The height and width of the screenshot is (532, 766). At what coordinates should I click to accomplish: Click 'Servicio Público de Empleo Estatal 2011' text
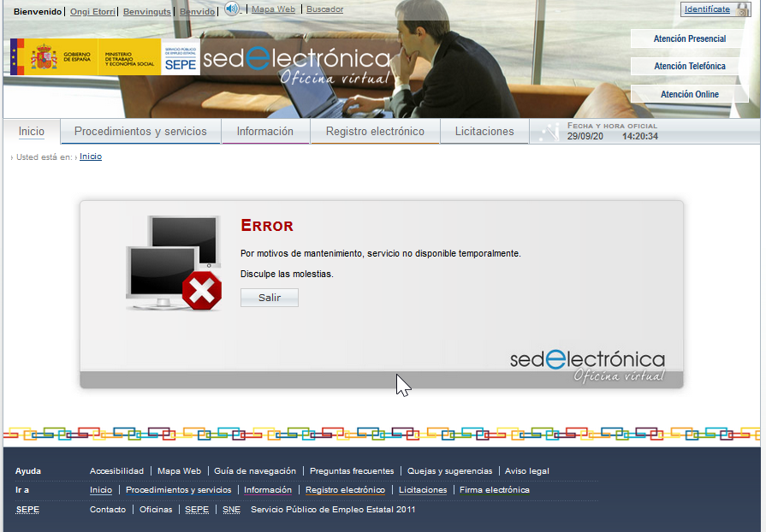pyautogui.click(x=333, y=510)
